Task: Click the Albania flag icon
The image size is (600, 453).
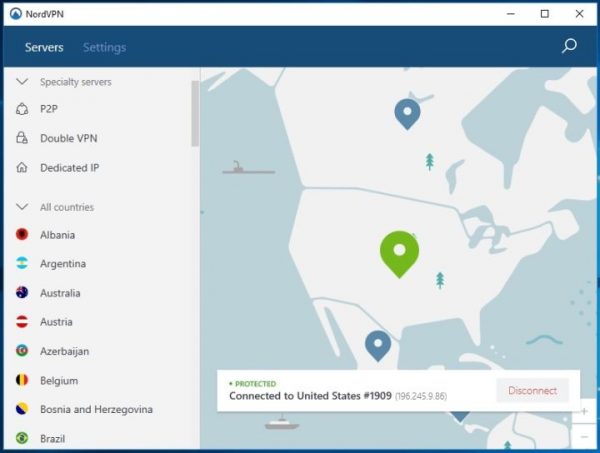Action: pos(22,234)
